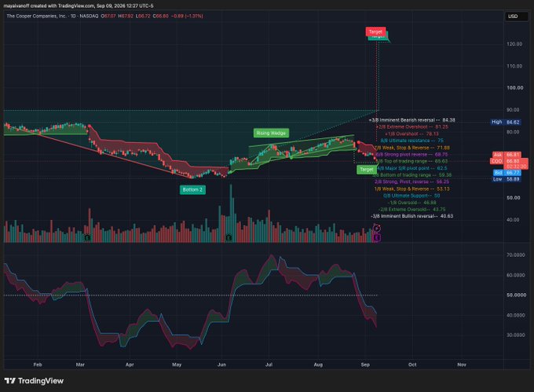Click the TradingView logo
The image size is (534, 392).
click(x=34, y=381)
